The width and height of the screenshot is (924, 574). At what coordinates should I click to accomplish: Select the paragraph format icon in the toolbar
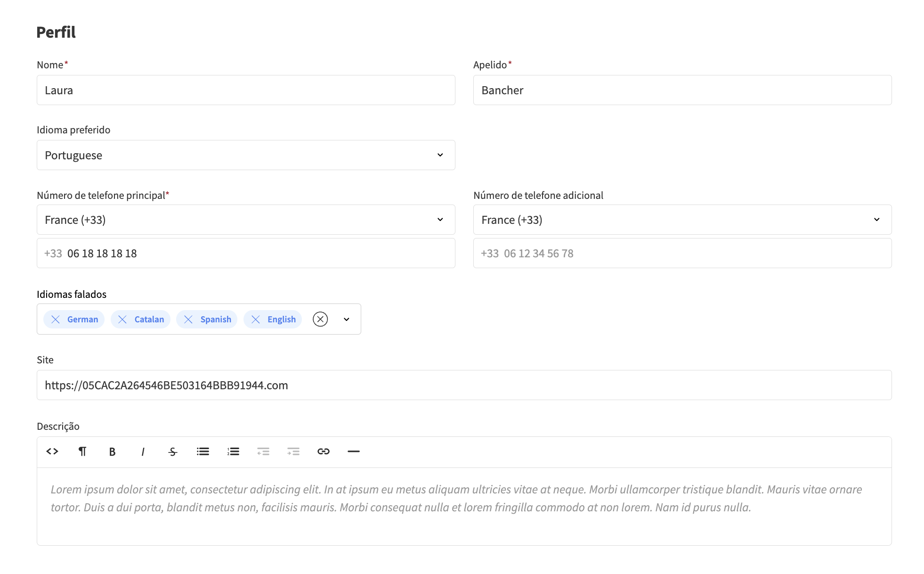click(82, 451)
